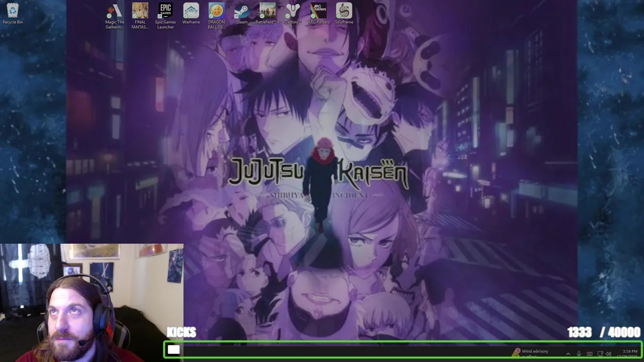Select the ARC Raiders desktop icon

(x=318, y=14)
